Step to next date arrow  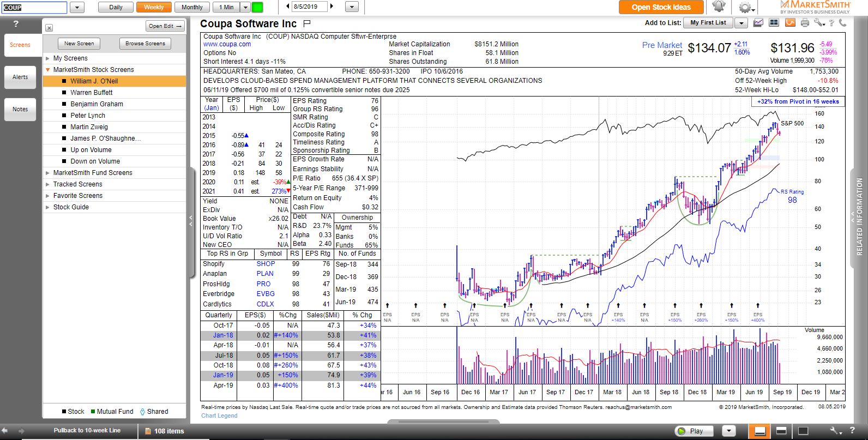331,7
